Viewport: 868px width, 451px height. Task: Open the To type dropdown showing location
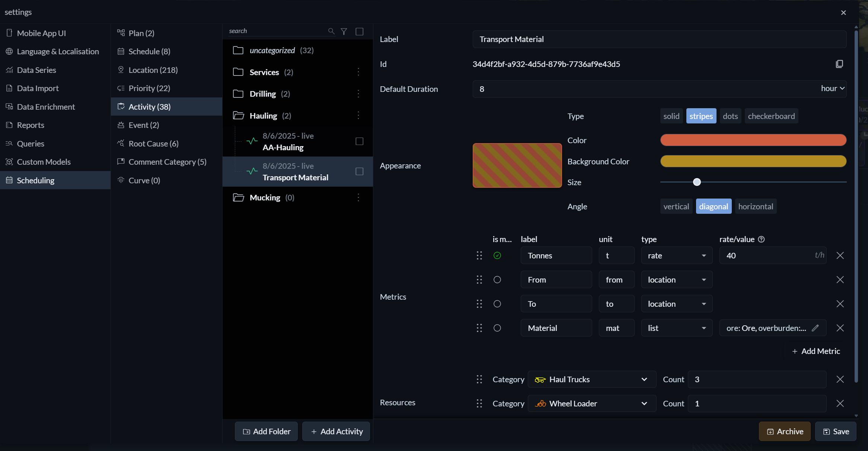(x=677, y=304)
